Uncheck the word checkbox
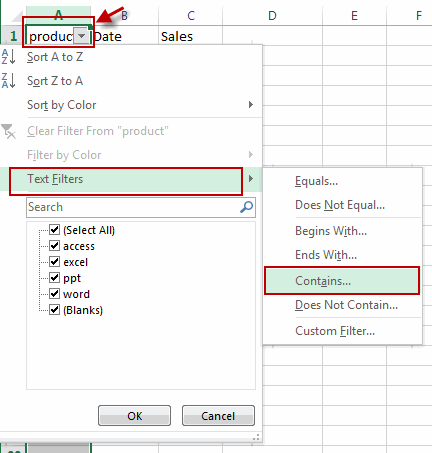 pos(54,293)
